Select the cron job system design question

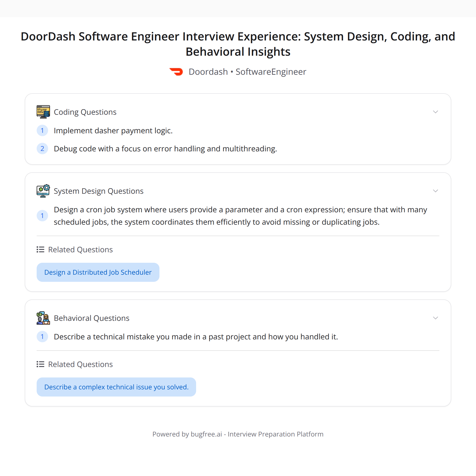(240, 216)
